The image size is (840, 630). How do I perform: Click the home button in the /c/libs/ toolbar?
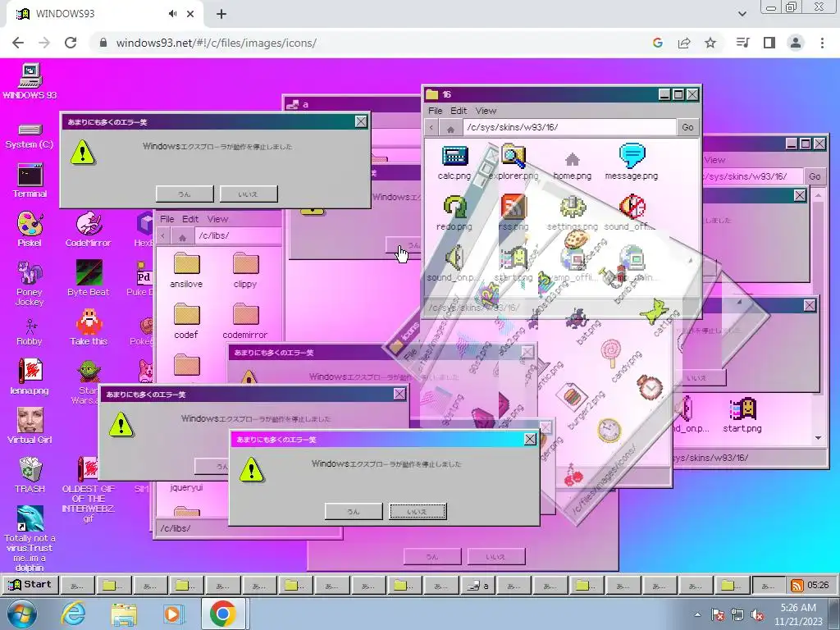click(182, 235)
